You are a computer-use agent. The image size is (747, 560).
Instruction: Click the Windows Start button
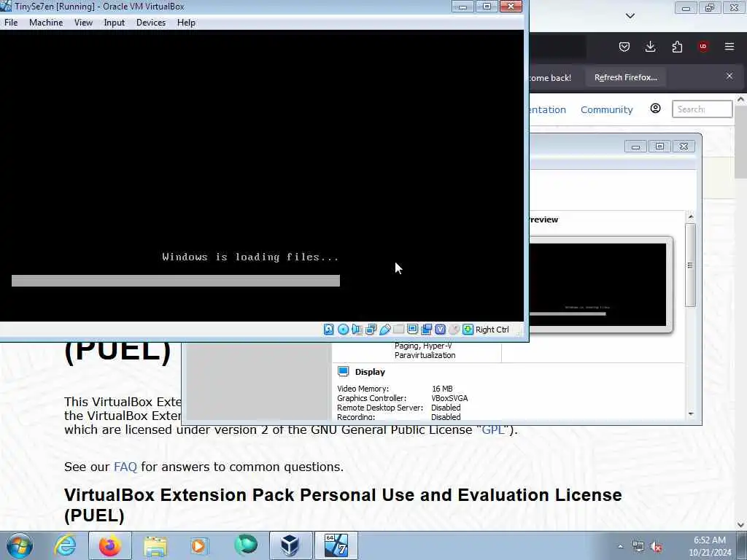coord(20,545)
